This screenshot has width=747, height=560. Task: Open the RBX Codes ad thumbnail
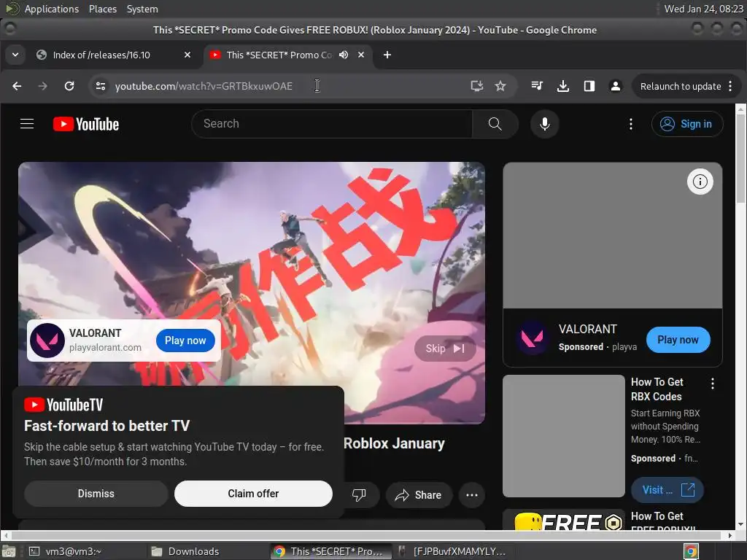[x=564, y=436]
